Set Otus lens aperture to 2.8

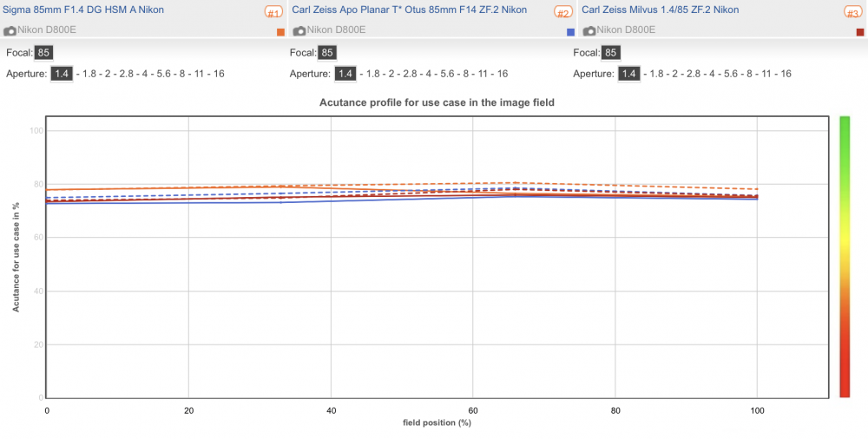[x=410, y=74]
